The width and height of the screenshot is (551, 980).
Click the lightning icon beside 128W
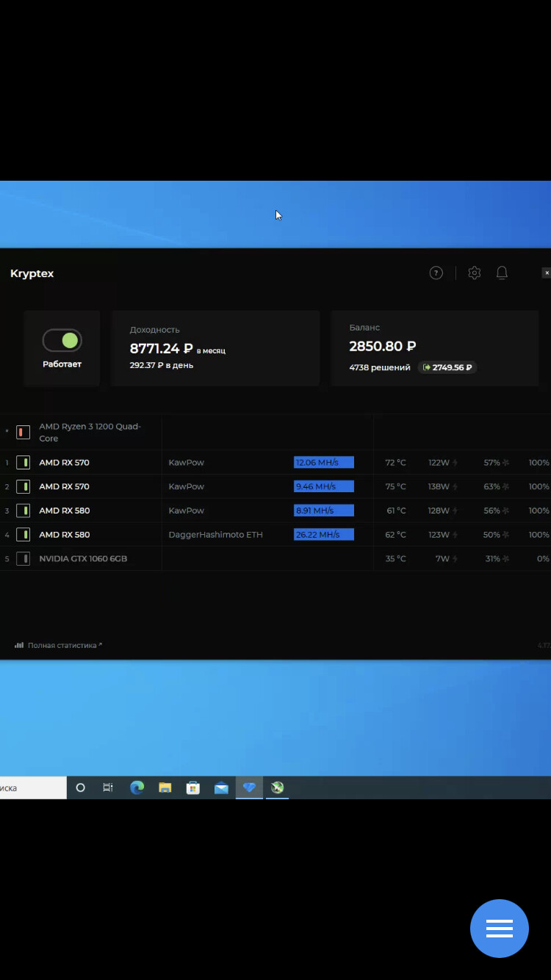(x=455, y=511)
